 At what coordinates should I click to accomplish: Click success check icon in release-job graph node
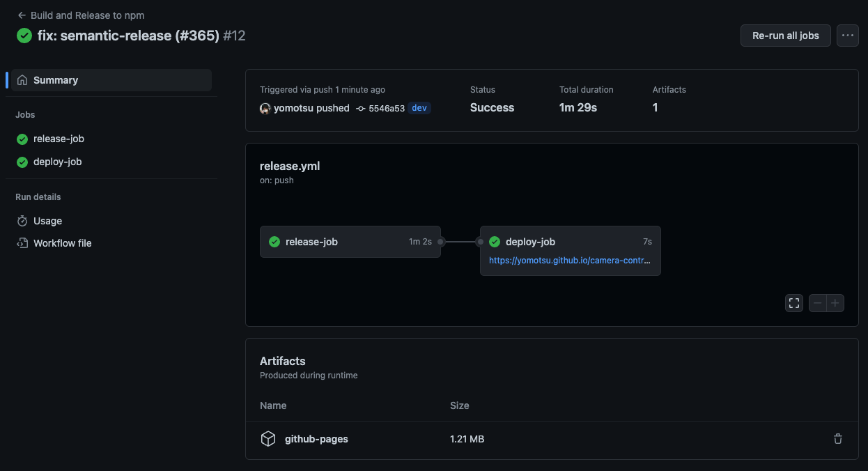click(x=274, y=242)
